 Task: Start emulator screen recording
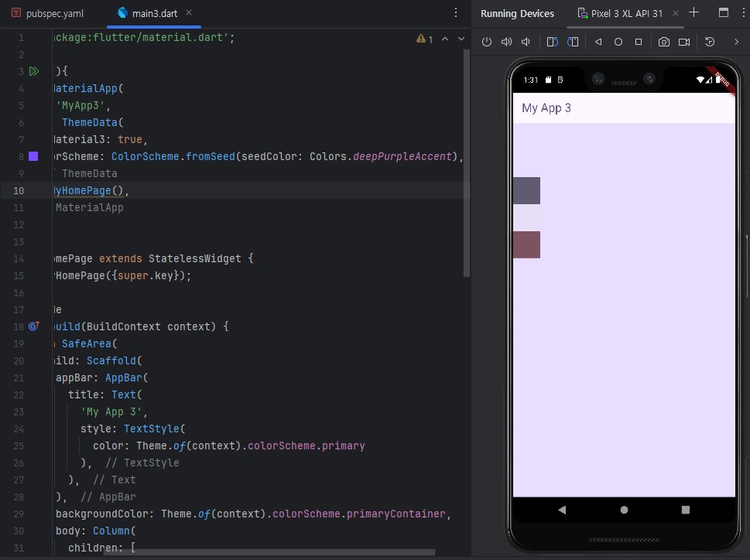pos(684,42)
